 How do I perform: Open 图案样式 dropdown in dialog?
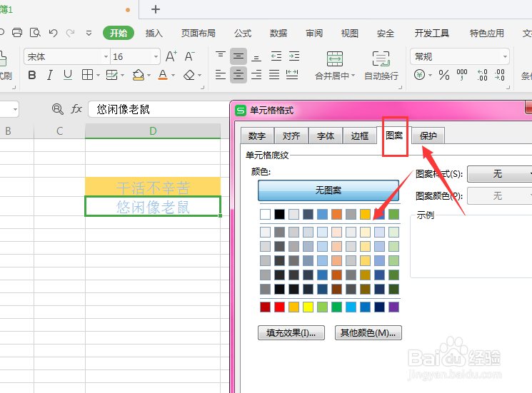coord(499,174)
